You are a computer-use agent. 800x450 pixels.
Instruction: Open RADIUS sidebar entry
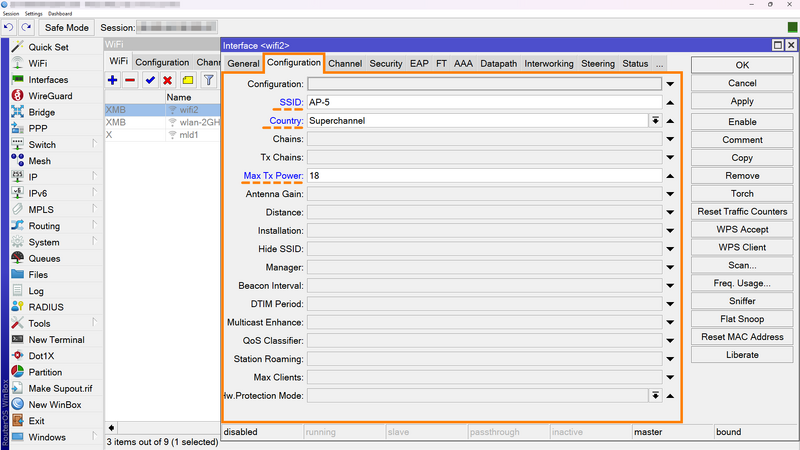[46, 307]
